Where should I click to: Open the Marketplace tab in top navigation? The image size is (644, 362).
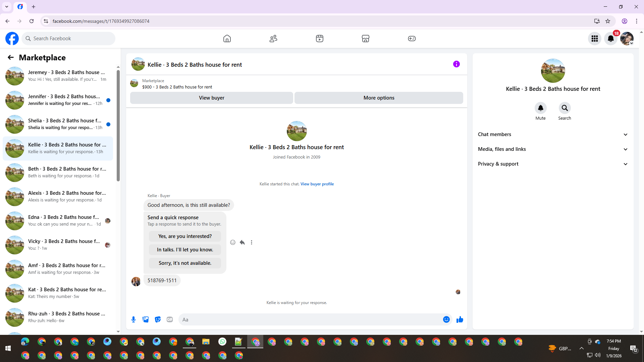point(365,39)
